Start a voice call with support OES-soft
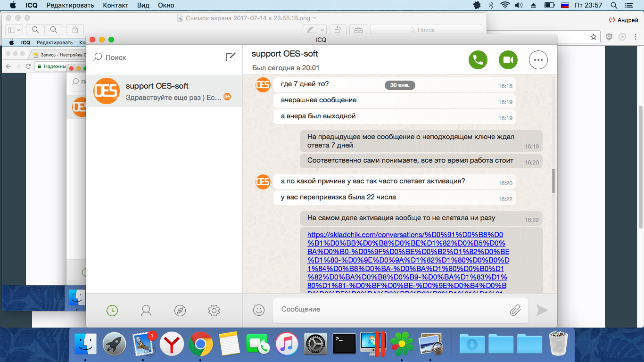 [478, 60]
